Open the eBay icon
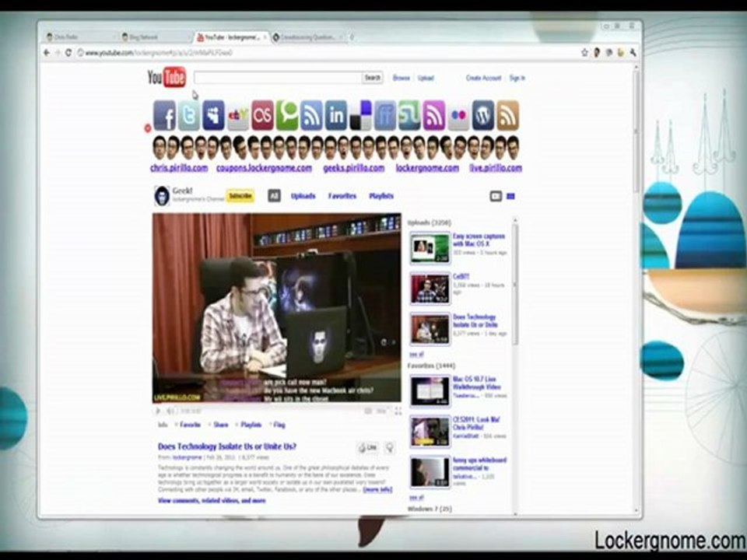The image size is (747, 560). (238, 115)
